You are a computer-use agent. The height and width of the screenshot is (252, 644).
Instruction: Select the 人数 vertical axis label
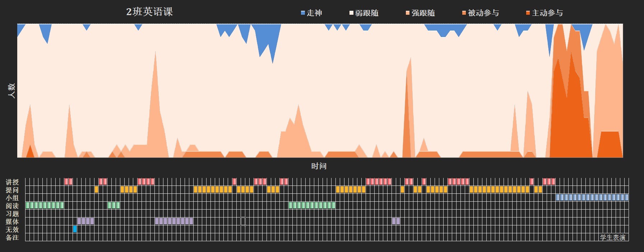point(12,91)
